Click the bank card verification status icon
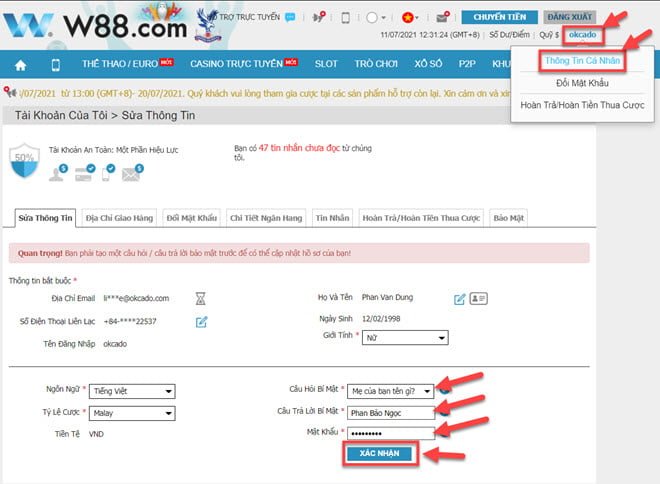 (x=85, y=173)
